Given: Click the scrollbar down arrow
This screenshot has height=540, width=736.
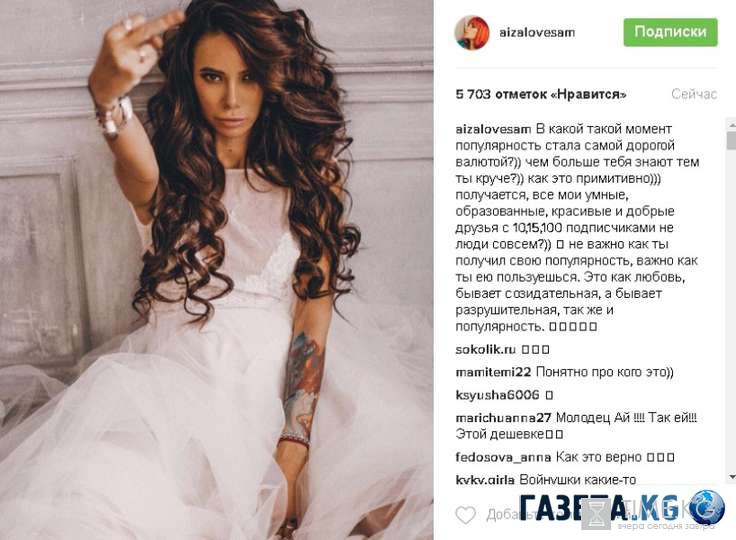Looking at the screenshot, I should point(731,477).
